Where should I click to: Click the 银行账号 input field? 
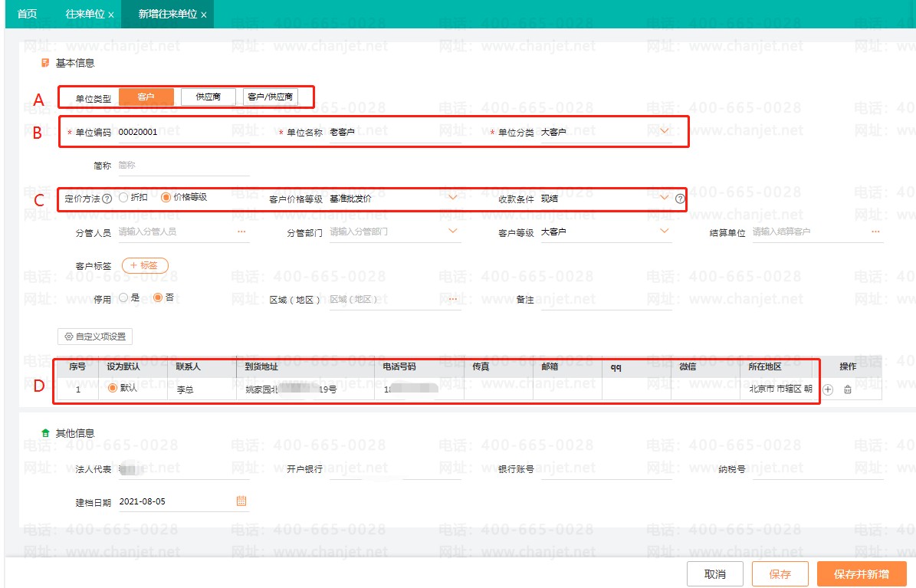pyautogui.click(x=606, y=469)
